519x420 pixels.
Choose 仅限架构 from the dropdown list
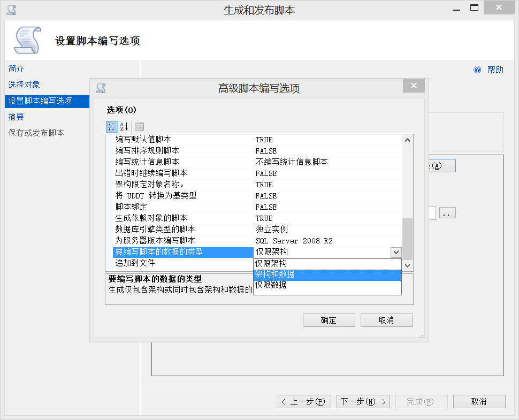[327, 264]
